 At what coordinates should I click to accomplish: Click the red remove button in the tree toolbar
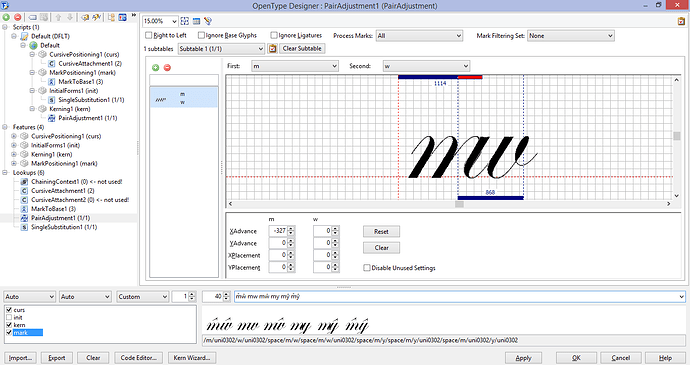coord(18,17)
